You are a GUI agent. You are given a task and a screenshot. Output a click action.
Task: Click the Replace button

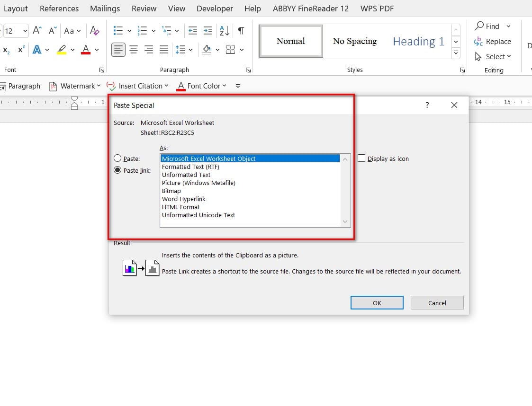pyautogui.click(x=492, y=41)
